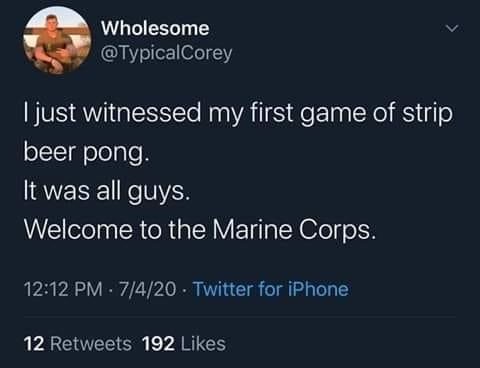Open the tweet options chevron menu
Viewport: 480px width, 368px height.
click(x=452, y=29)
